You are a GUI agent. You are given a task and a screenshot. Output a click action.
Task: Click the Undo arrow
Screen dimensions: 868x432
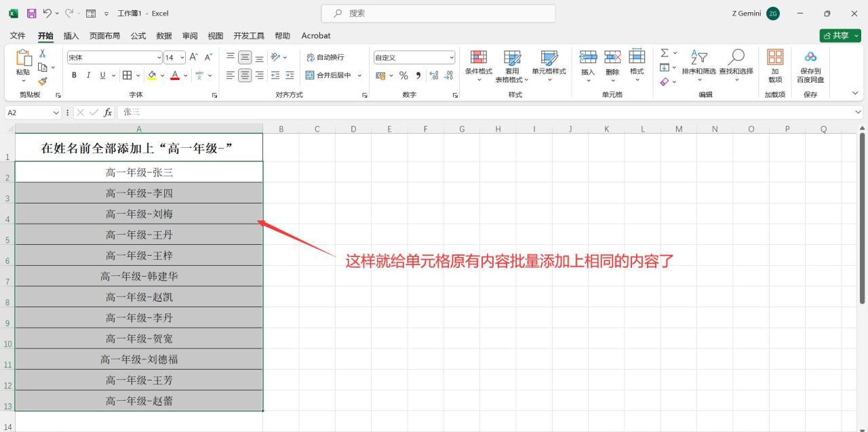click(x=47, y=13)
